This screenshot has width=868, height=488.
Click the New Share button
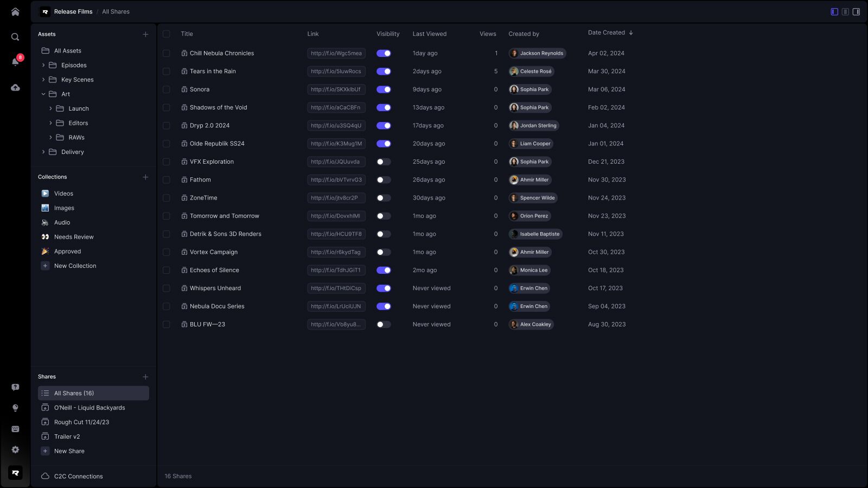69,451
